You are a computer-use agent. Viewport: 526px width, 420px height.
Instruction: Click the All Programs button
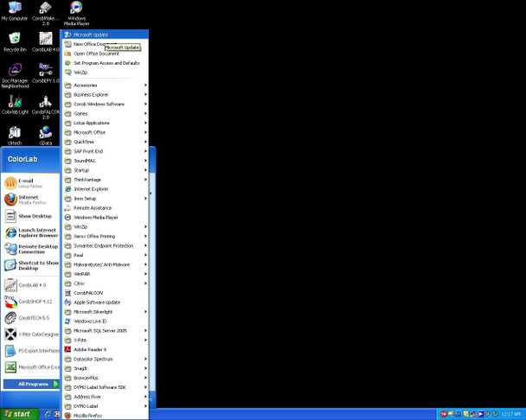(x=31, y=384)
